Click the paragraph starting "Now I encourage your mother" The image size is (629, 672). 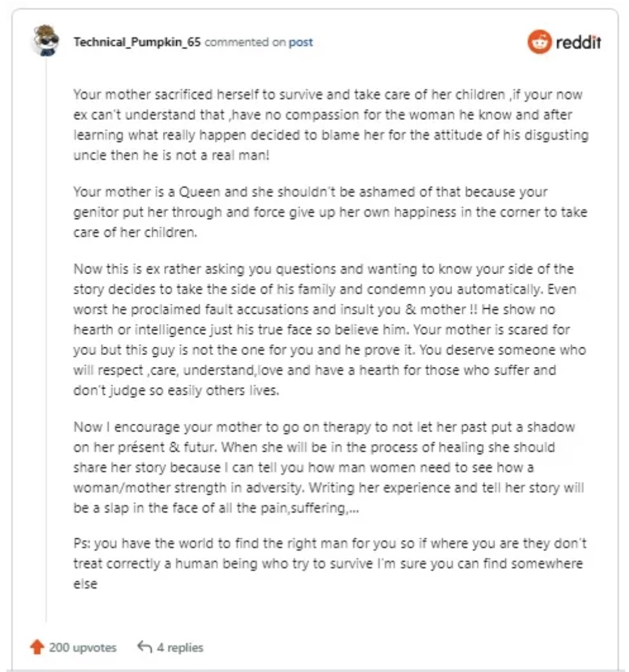(328, 467)
